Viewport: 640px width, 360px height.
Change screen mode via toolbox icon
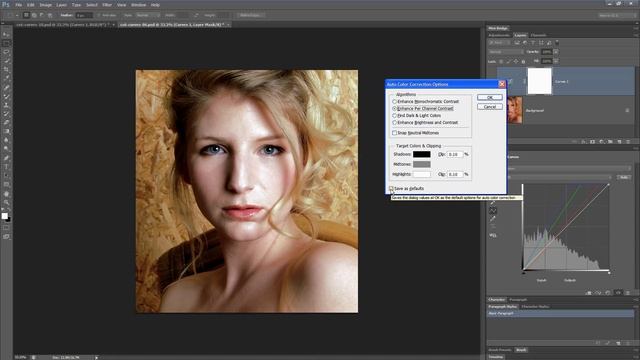coord(6,236)
